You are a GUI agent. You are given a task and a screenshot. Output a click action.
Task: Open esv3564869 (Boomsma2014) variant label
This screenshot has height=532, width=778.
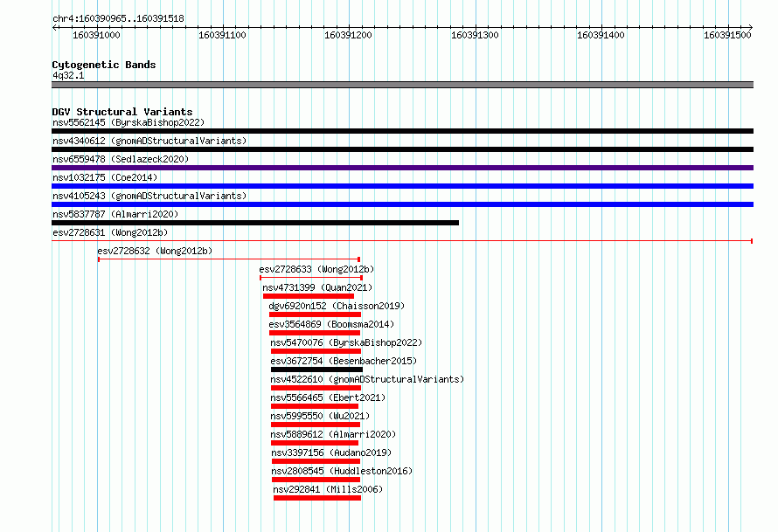pos(331,324)
